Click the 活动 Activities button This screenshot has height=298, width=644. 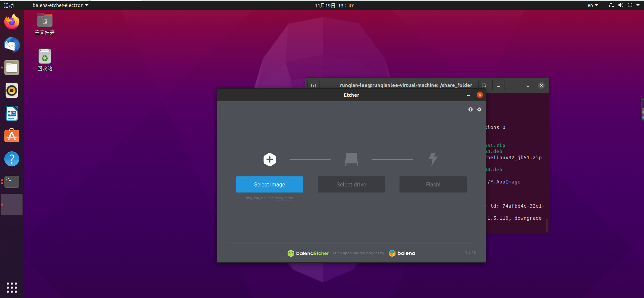click(9, 5)
